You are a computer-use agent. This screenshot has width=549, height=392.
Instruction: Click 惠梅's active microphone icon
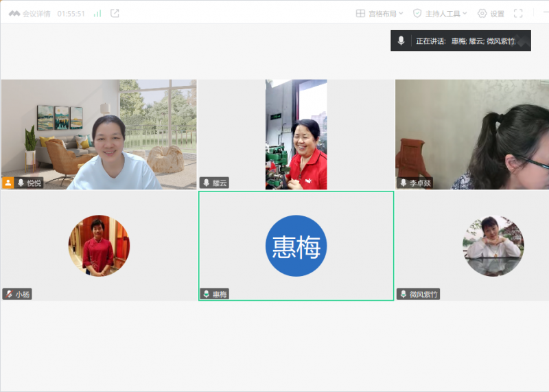tap(206, 294)
